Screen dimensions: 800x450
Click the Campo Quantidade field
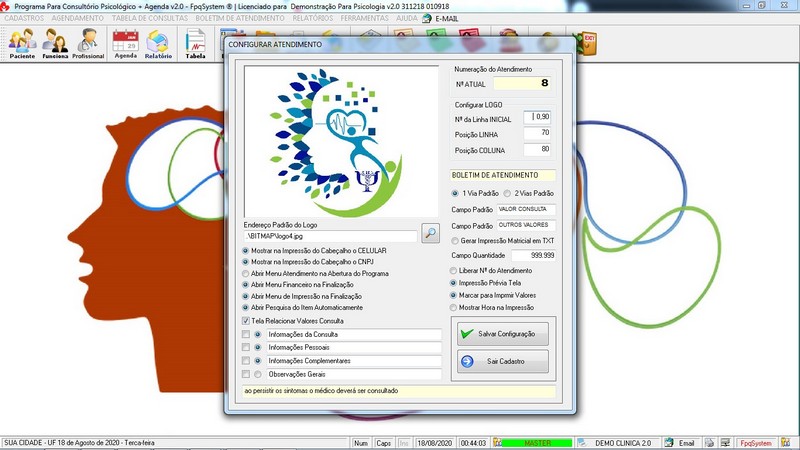(x=534, y=256)
